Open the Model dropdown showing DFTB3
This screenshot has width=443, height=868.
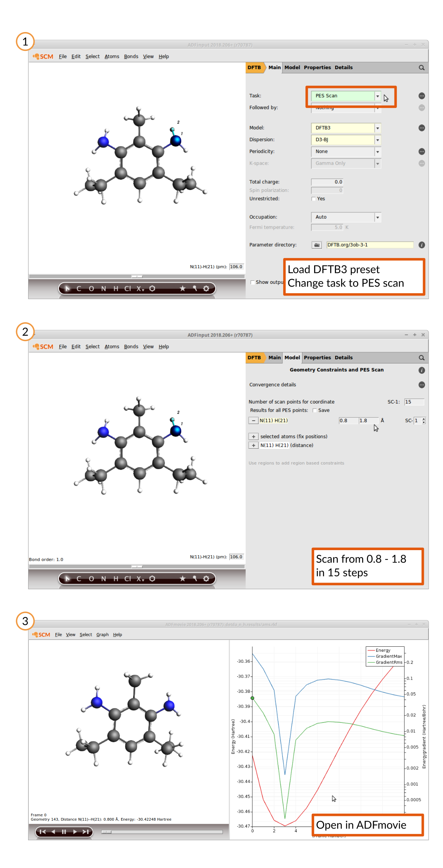(x=346, y=128)
